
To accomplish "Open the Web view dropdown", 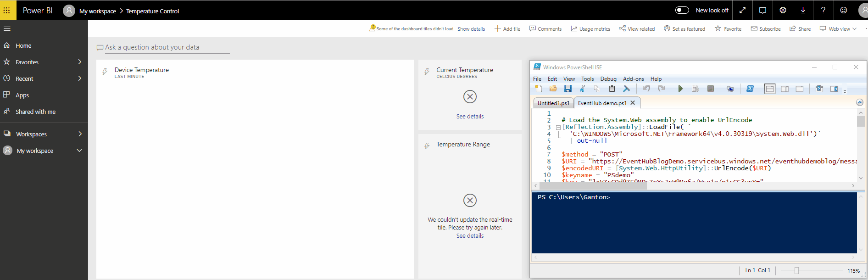I will coord(838,29).
